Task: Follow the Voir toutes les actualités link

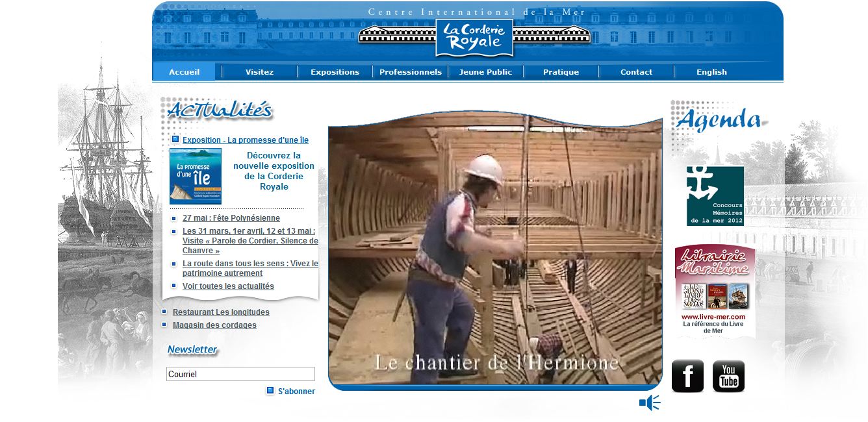Action: (x=228, y=286)
